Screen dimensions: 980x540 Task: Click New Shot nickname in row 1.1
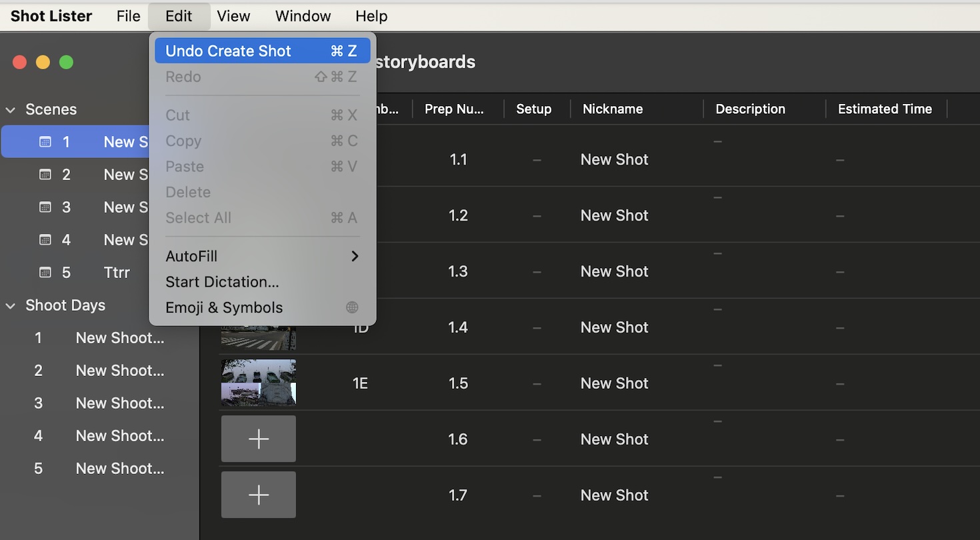pos(614,159)
